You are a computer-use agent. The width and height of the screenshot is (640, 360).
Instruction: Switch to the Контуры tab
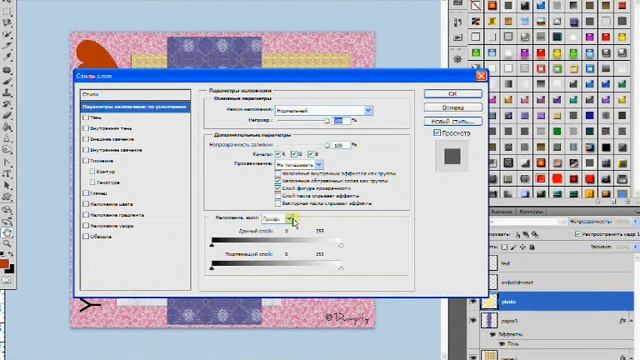pos(531,212)
